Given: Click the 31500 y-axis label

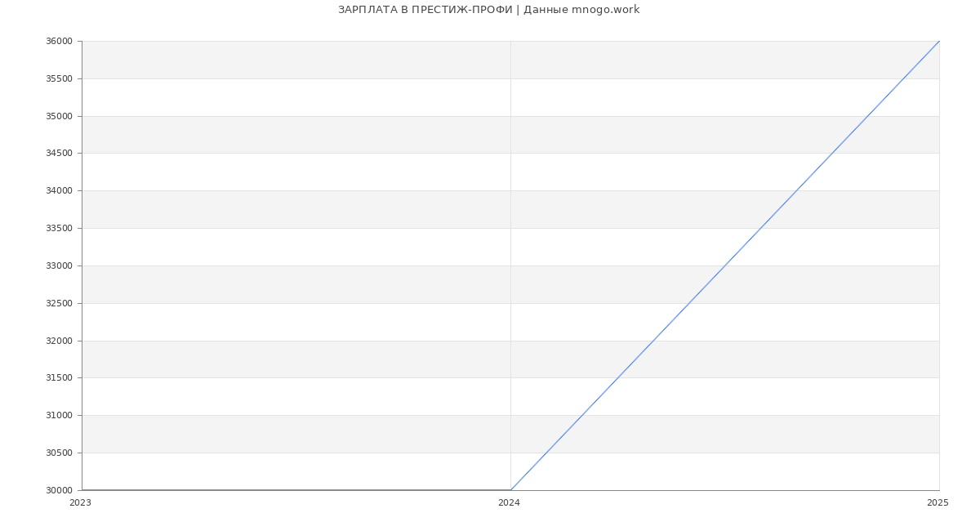Looking at the screenshot, I should coord(59,378).
